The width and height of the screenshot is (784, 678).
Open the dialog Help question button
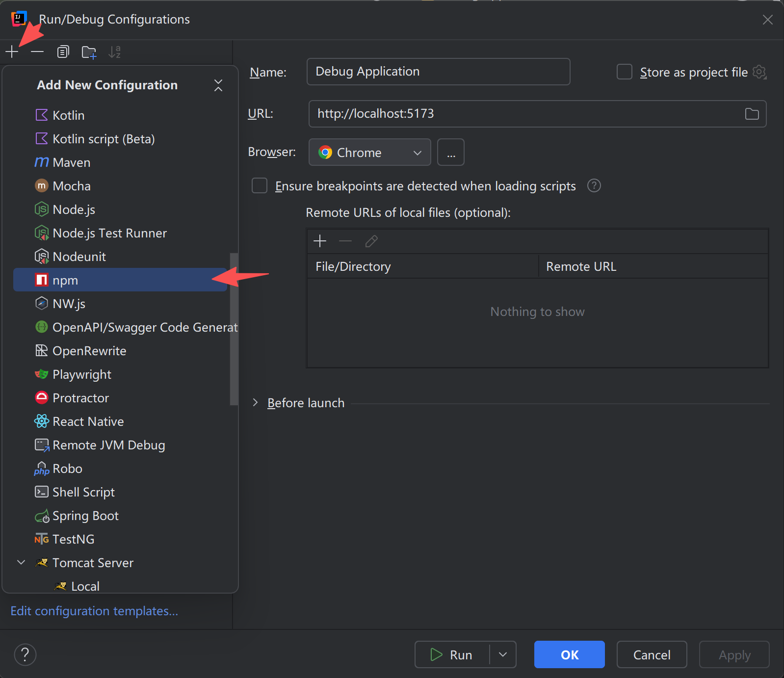(x=25, y=654)
